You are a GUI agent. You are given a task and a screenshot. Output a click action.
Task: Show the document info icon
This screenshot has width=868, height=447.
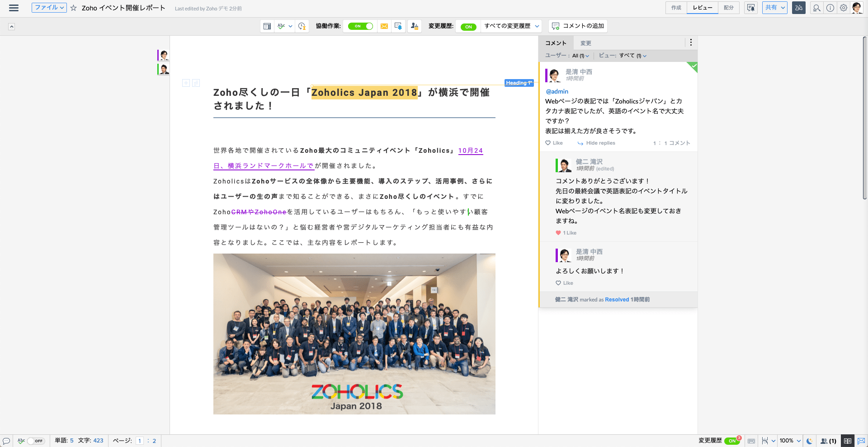pos(830,8)
